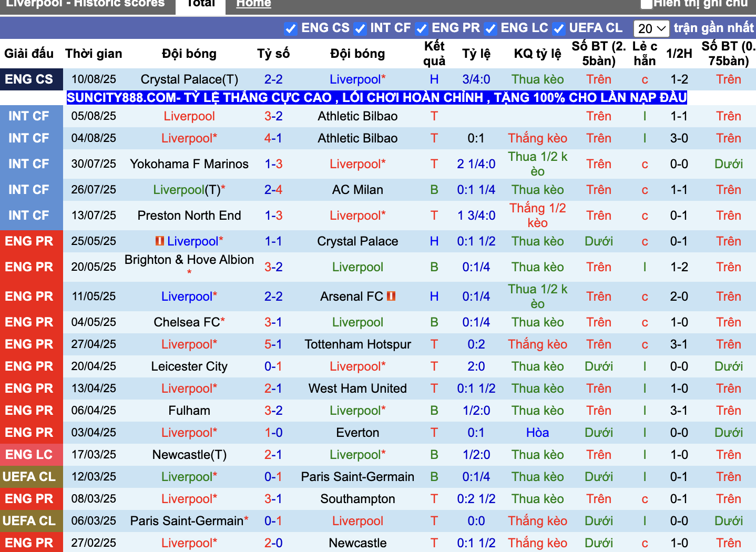Image resolution: width=756 pixels, height=552 pixels.
Task: Click the 'Giải đấu' column header
Action: point(29,54)
